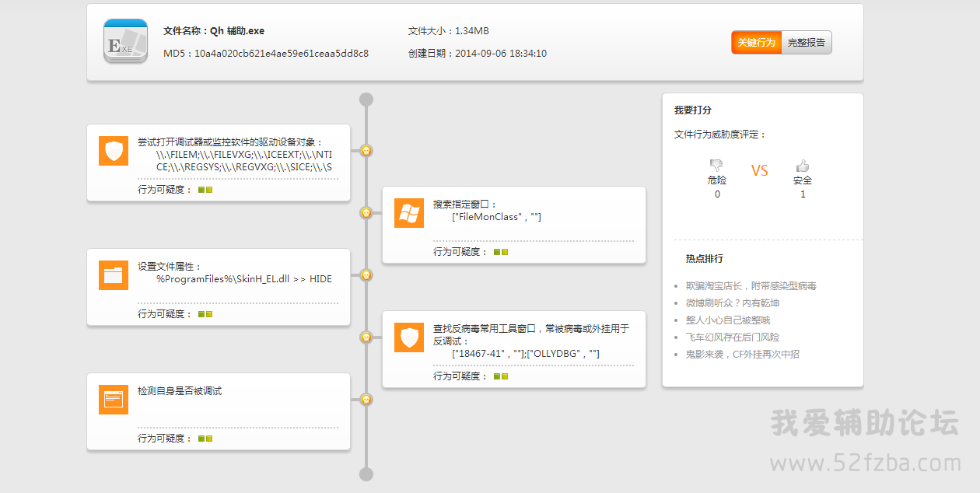The width and height of the screenshot is (980, 493).
Task: Switch to the 完整报告 tab
Action: pos(806,43)
